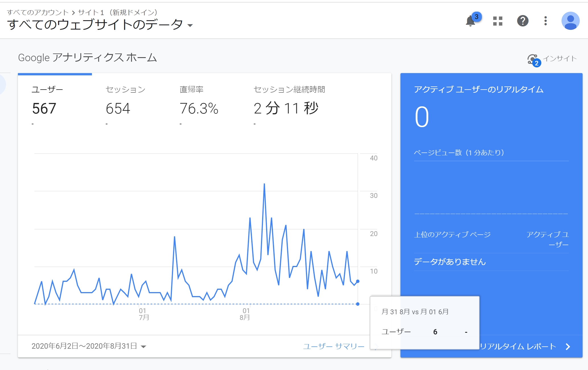Click the すべてのアカウント breadcrumb
This screenshot has height=370, width=588.
tap(38, 13)
